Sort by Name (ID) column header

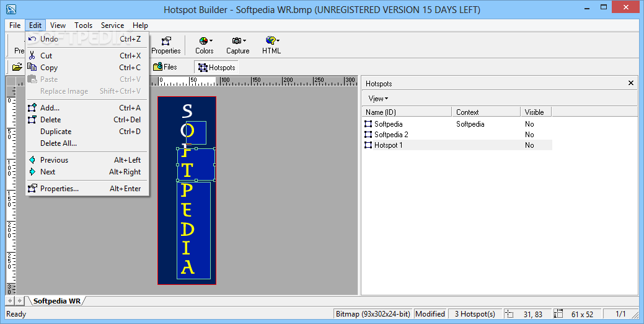407,112
